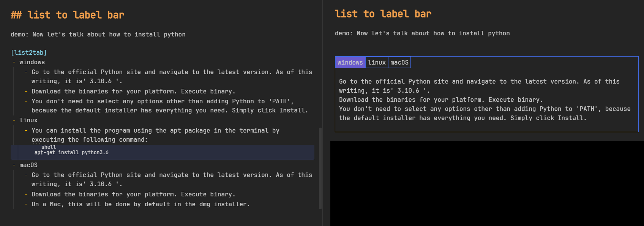
Task: Switch to the linux tab in preview
Action: point(376,63)
